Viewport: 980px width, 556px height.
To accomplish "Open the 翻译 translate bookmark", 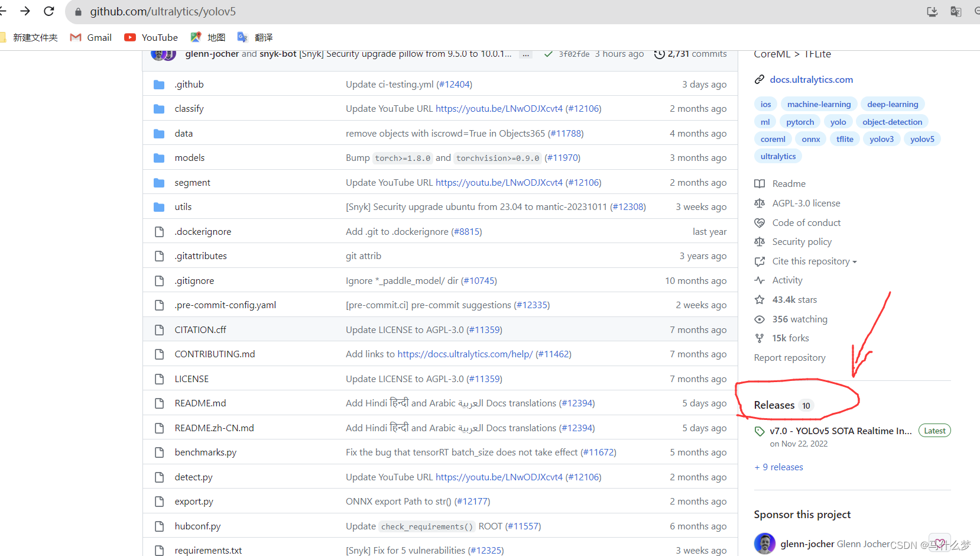I will [x=255, y=37].
